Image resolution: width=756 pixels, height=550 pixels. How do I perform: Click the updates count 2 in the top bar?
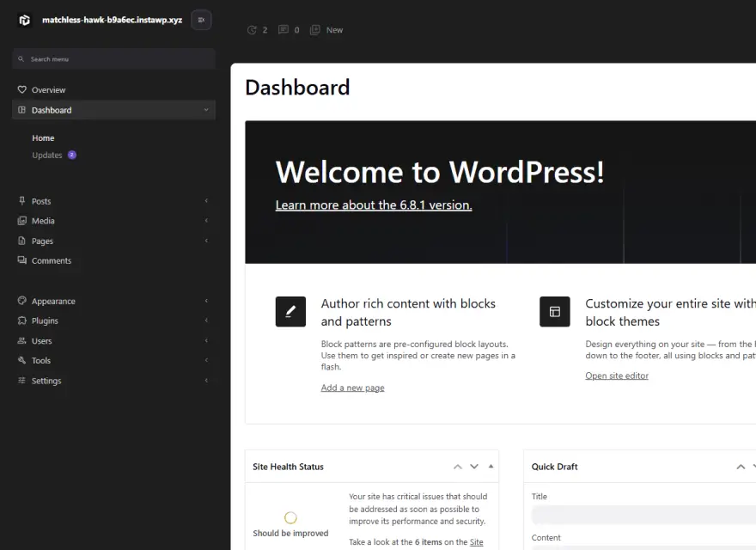(265, 30)
